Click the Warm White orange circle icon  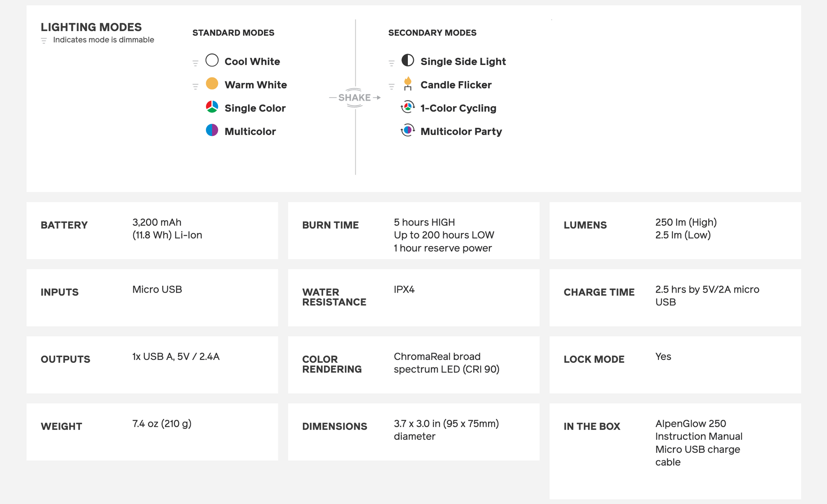pos(212,84)
